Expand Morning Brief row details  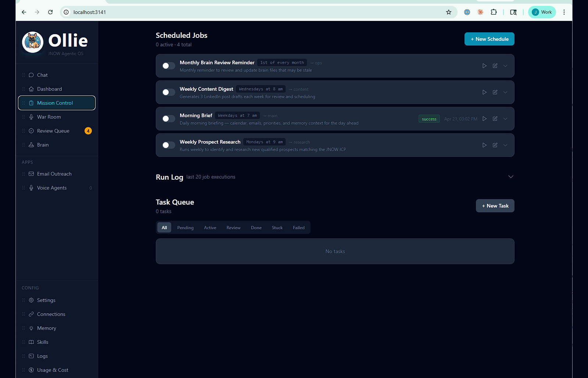pos(505,119)
